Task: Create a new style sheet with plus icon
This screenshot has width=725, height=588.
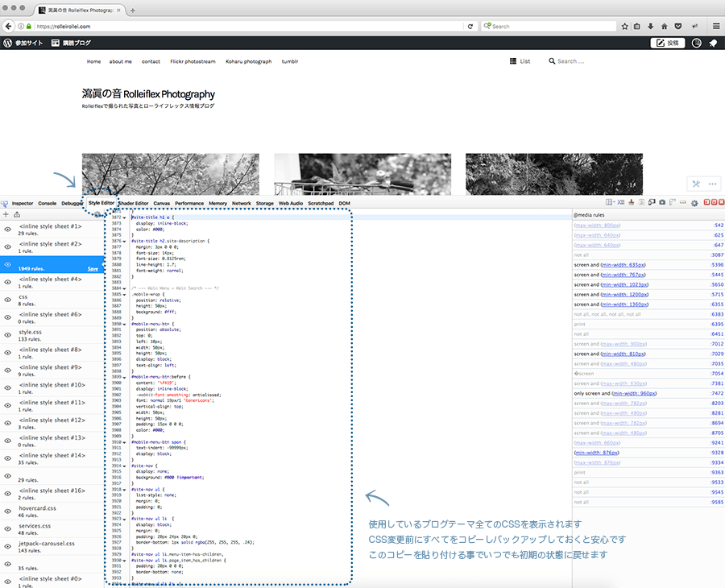Action: (x=6, y=215)
